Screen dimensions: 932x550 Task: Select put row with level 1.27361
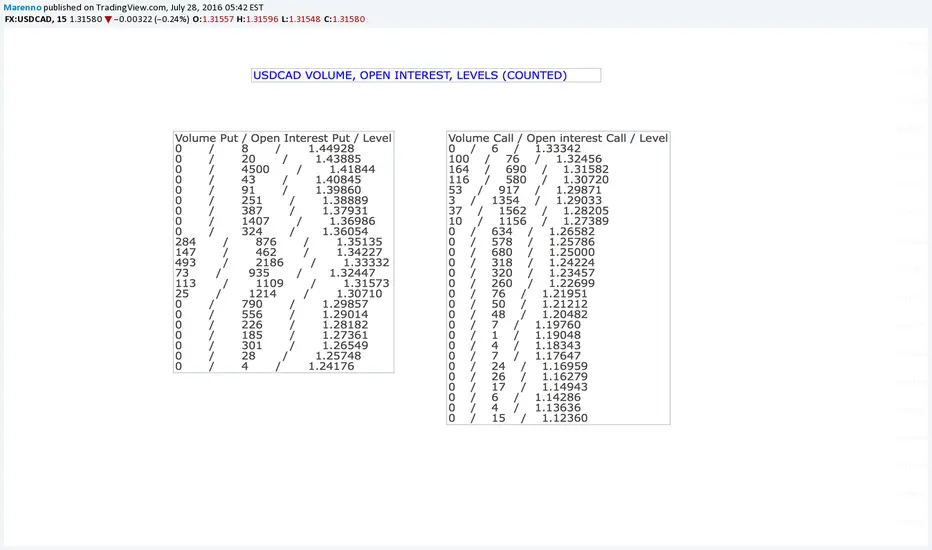tap(272, 335)
